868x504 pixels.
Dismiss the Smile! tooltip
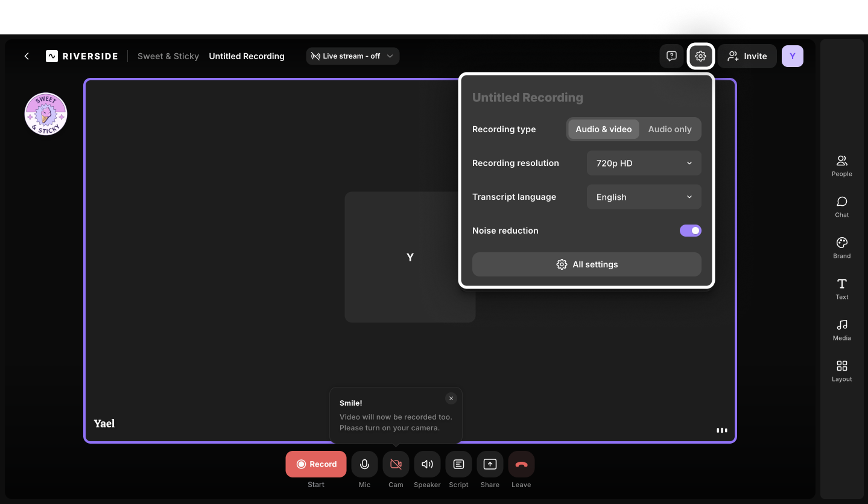[x=451, y=398]
